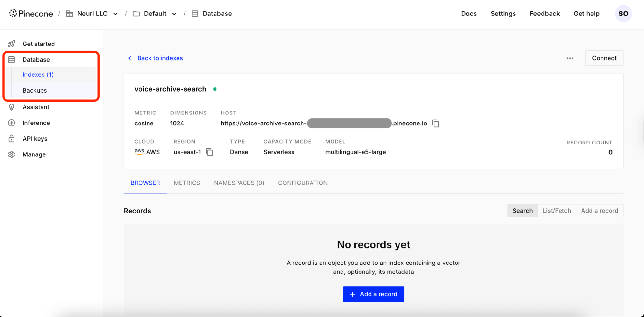Copy the index host URL
644x317 pixels.
click(x=436, y=124)
